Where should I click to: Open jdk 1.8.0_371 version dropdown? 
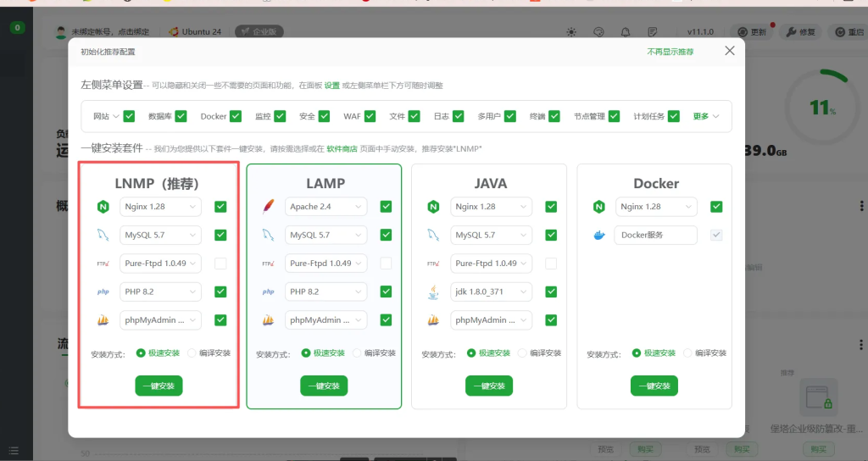tap(491, 292)
